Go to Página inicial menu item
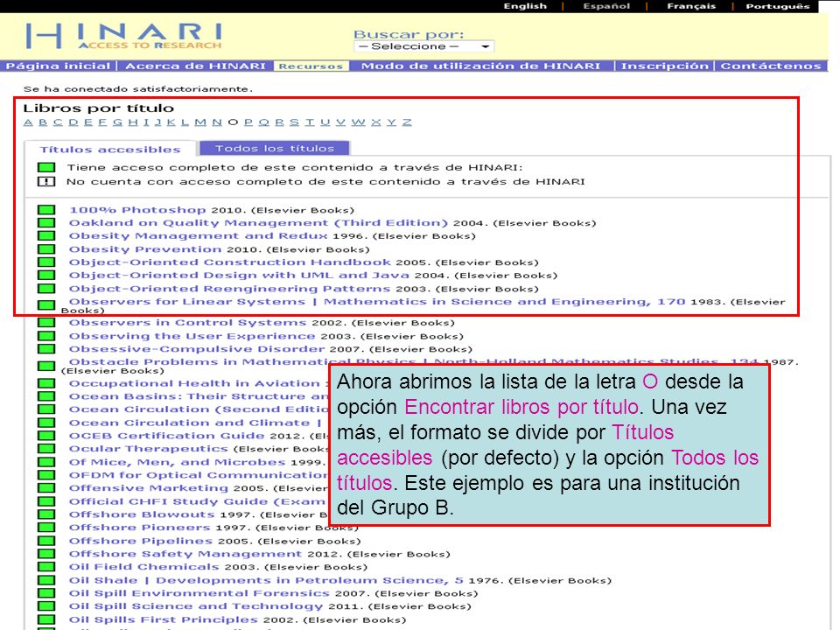The image size is (840, 630). click(x=58, y=66)
